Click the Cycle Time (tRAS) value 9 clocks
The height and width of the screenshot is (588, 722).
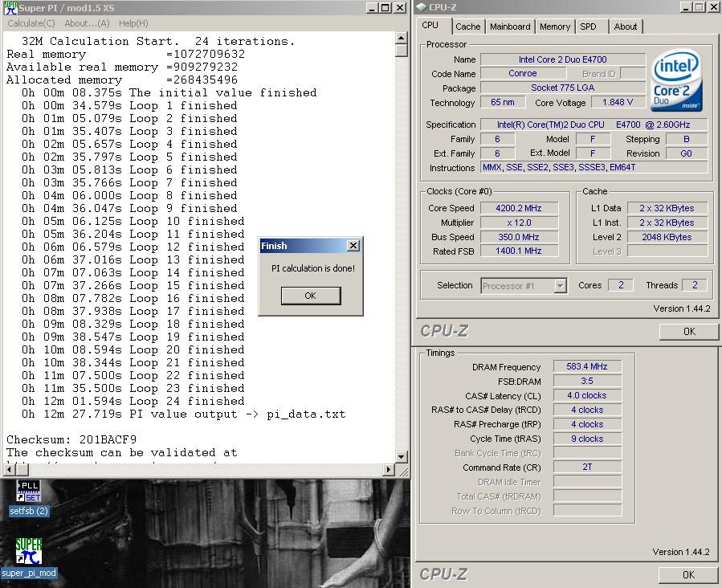point(587,439)
